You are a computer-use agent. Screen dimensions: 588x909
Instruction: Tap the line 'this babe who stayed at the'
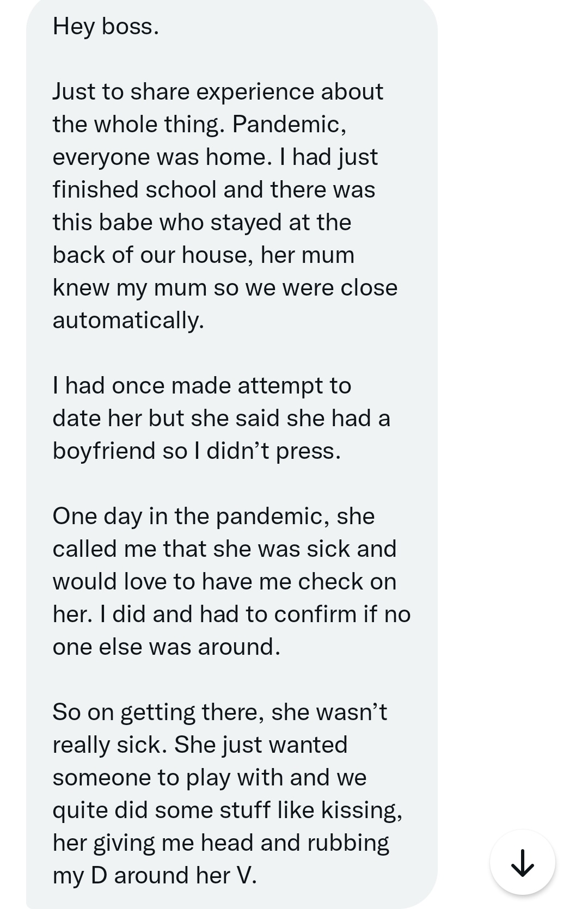click(202, 222)
